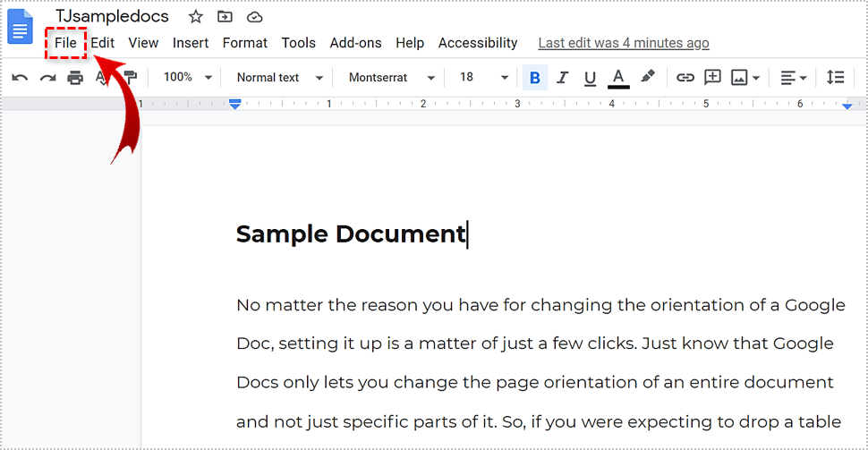Image resolution: width=868 pixels, height=450 pixels.
Task: Expand the 100% zoom dropdown
Action: [x=188, y=78]
